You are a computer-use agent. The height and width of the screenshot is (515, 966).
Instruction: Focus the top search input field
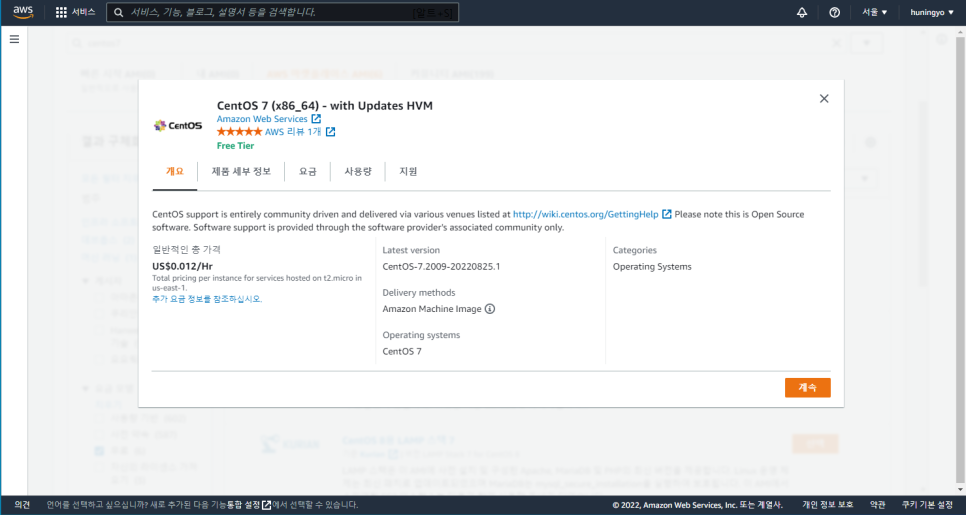coord(282,12)
